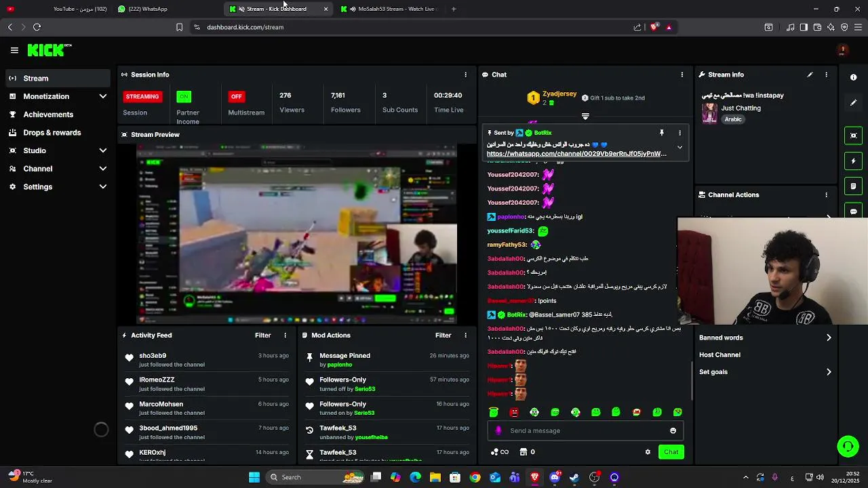Open the emoji picker in message box
The image size is (868, 488).
pyautogui.click(x=673, y=430)
